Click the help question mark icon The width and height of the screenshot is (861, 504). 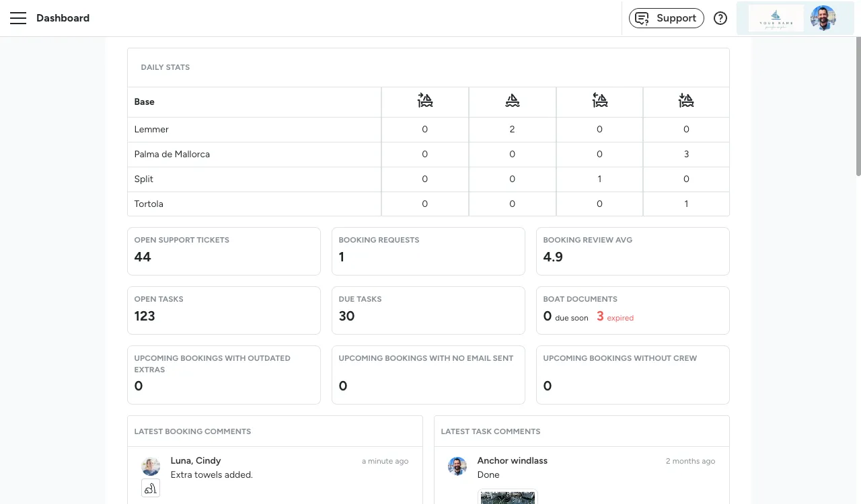tap(720, 18)
